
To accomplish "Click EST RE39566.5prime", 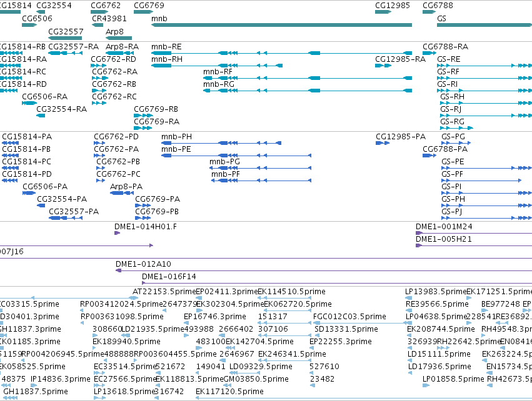I will pos(437,304).
